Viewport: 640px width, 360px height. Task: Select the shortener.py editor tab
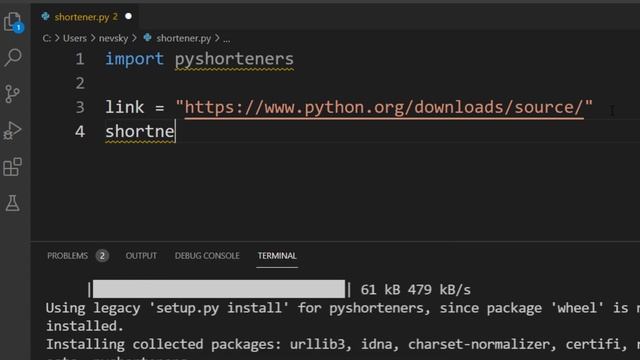pos(85,17)
